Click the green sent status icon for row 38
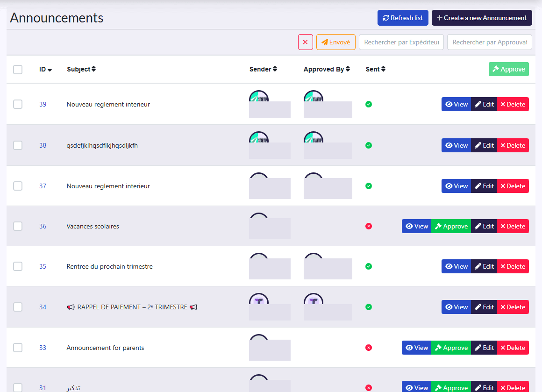Viewport: 542px width, 392px height. click(x=369, y=145)
